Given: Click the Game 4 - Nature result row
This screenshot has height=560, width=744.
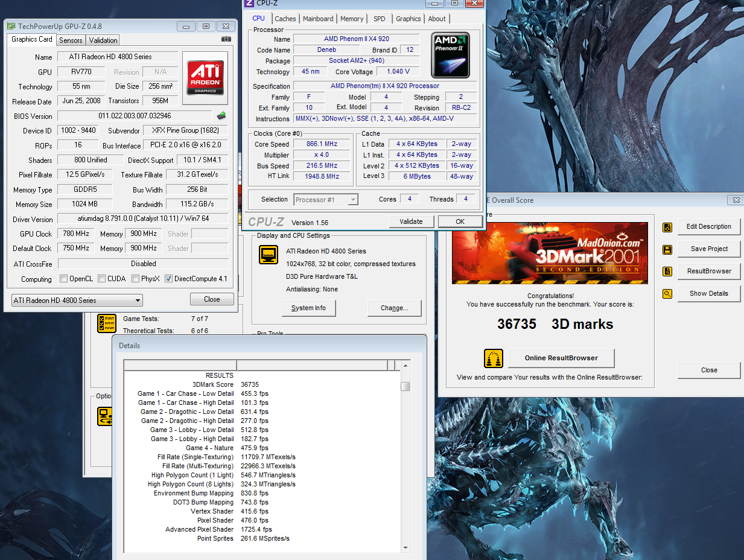Looking at the screenshot, I should 262,448.
